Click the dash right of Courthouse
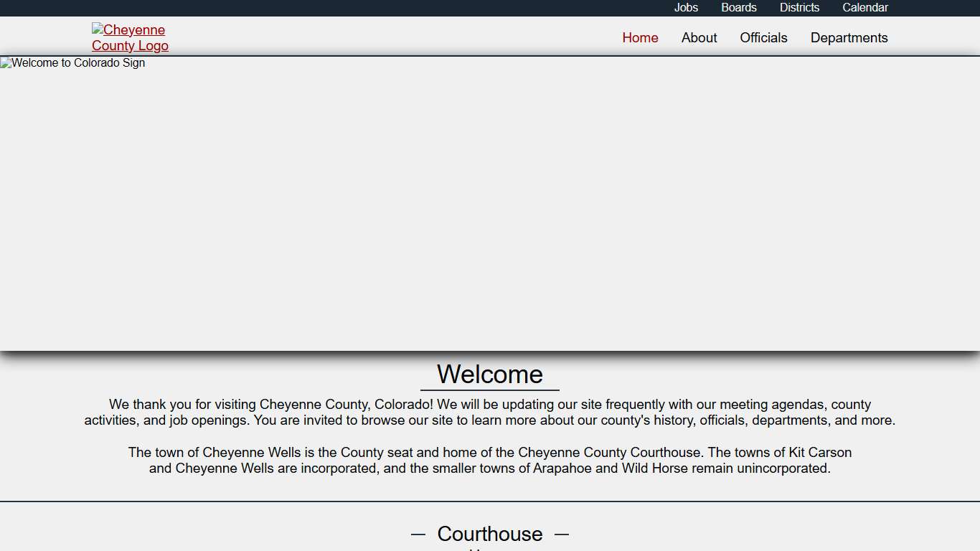 [x=562, y=534]
